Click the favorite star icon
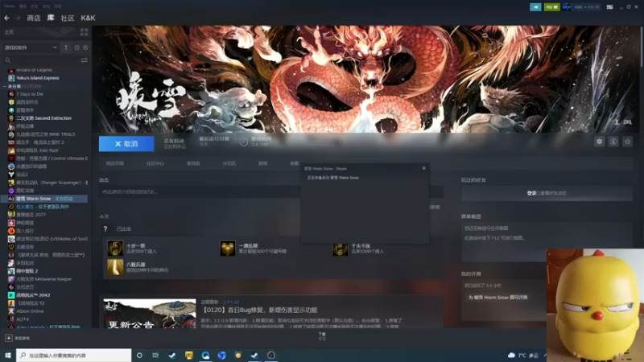This screenshot has height=362, width=644. click(x=627, y=142)
